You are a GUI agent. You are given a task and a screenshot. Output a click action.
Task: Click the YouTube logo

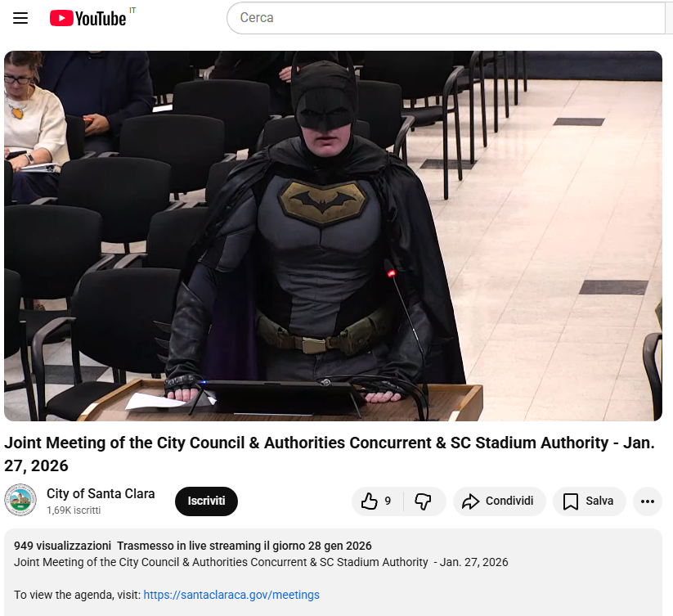point(88,18)
